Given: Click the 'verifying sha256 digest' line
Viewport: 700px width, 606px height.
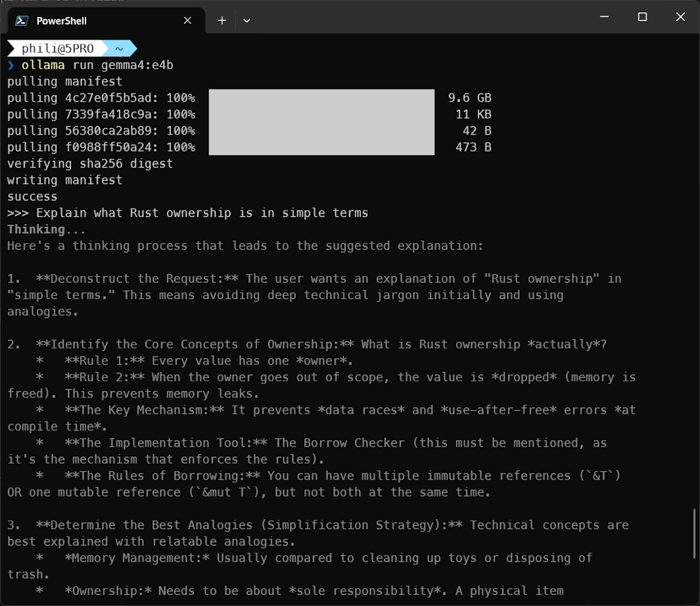Looking at the screenshot, I should 90,164.
